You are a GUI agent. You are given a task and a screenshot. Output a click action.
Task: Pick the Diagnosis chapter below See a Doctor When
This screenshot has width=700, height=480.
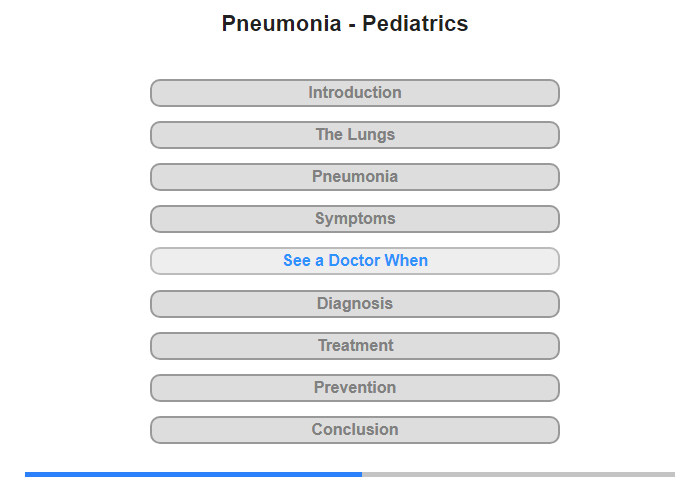(x=355, y=304)
